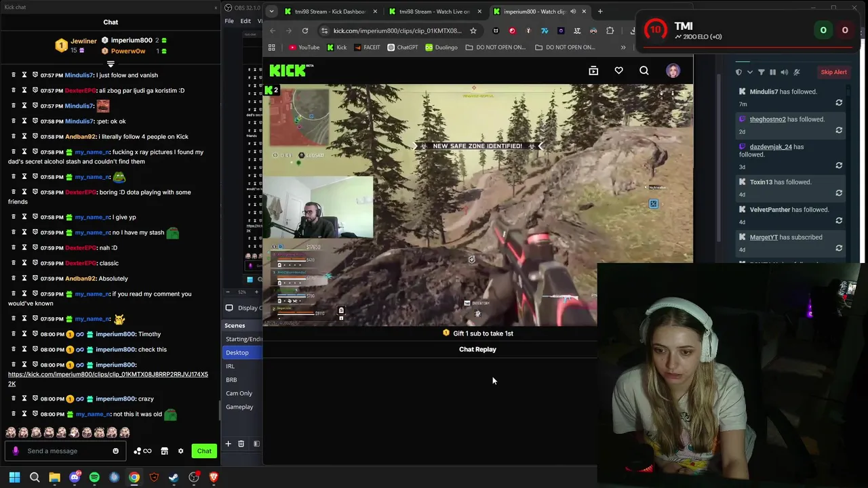
Task: Click the Chrome address bar URL
Action: point(397,30)
